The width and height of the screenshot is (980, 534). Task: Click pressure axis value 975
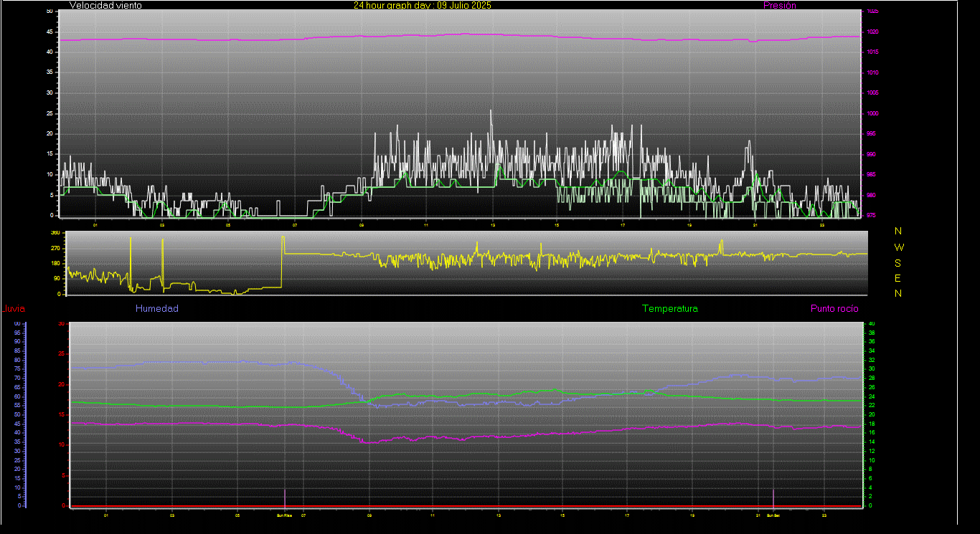pyautogui.click(x=871, y=215)
